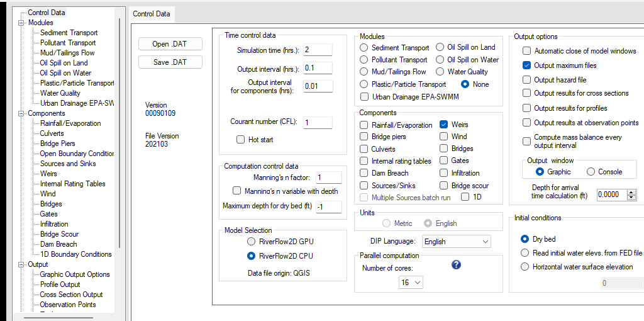Click the Maximum depth for dry bed field
644x321 pixels.
[328, 207]
